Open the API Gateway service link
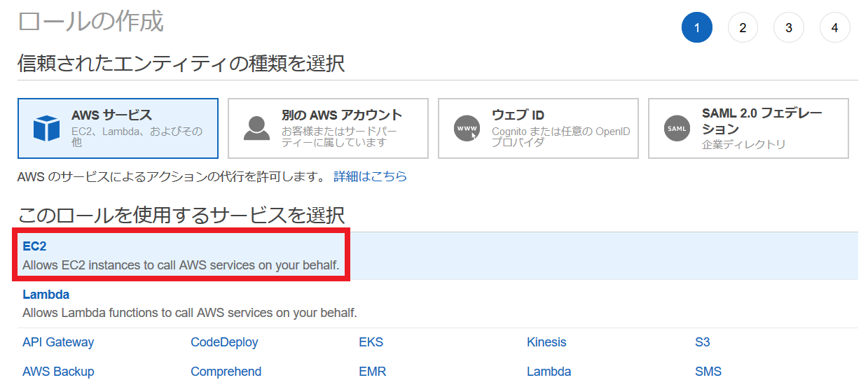 pyautogui.click(x=58, y=342)
